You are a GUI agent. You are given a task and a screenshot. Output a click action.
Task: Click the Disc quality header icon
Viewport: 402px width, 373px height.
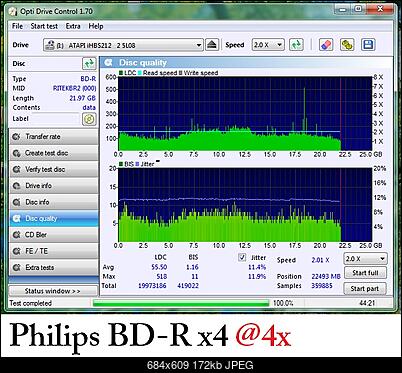108,63
